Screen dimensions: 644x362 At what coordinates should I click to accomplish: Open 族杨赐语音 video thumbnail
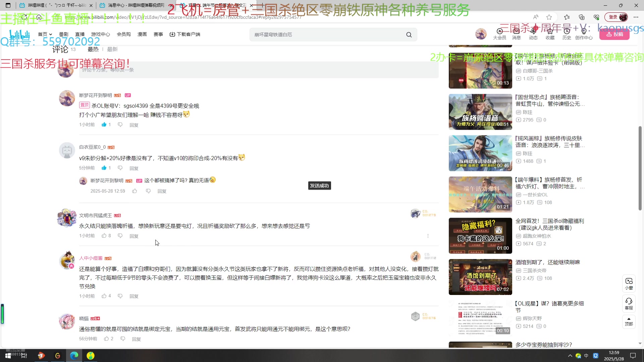pyautogui.click(x=480, y=112)
